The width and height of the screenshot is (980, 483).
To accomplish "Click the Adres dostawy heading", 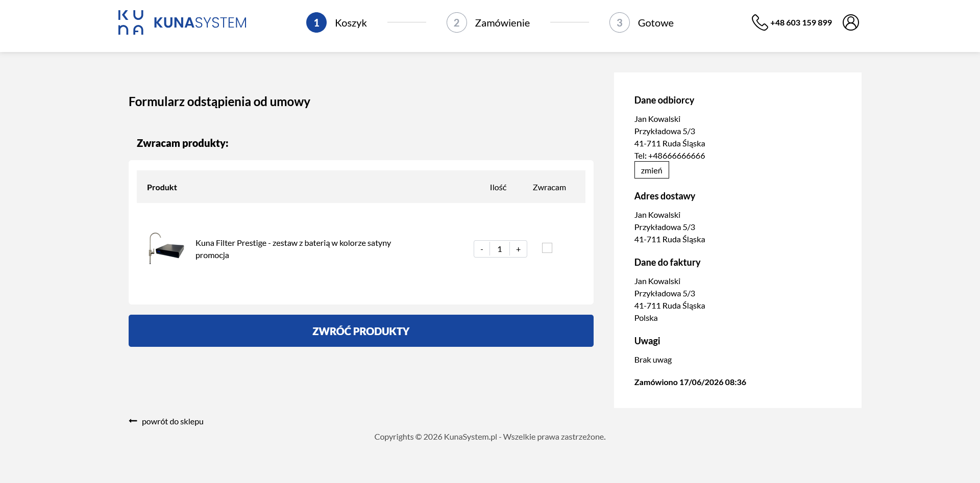I will point(665,196).
